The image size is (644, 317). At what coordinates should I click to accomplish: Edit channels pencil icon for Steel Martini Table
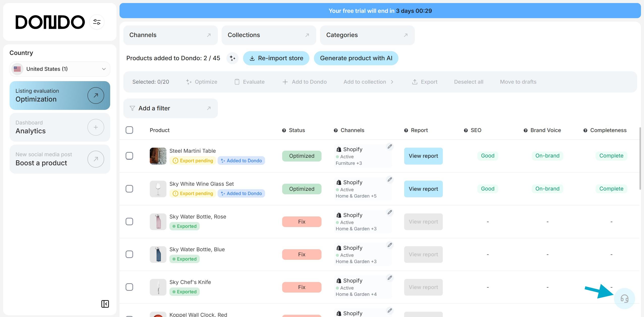(x=390, y=146)
